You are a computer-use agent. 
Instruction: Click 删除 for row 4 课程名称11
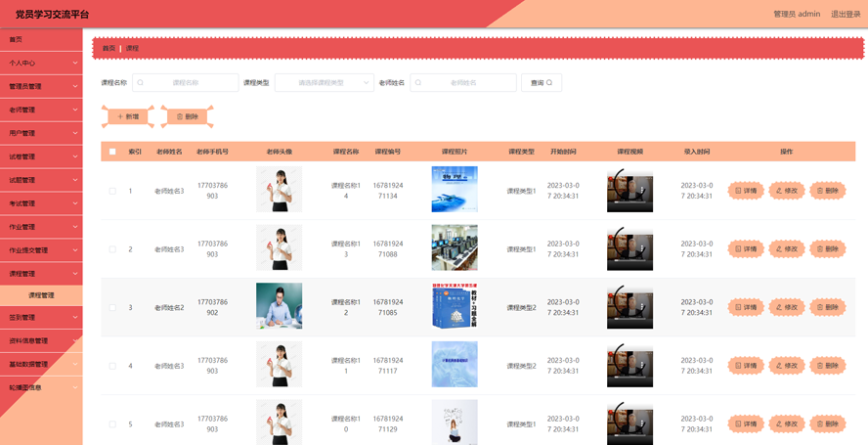click(828, 366)
